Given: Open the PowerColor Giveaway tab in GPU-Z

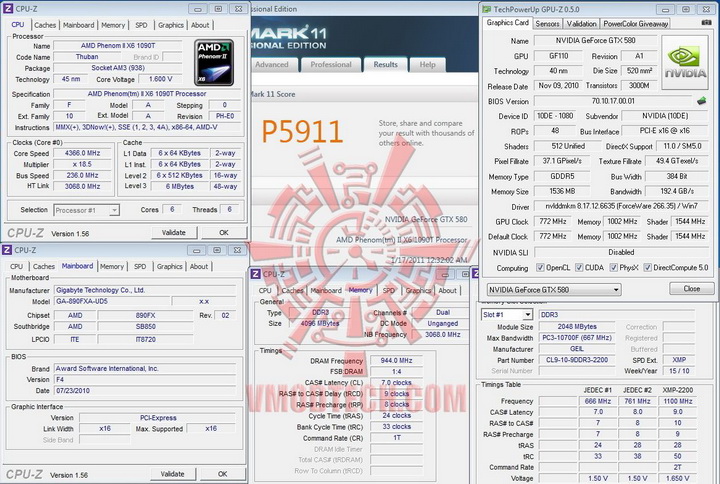Looking at the screenshot, I should click(x=636, y=23).
